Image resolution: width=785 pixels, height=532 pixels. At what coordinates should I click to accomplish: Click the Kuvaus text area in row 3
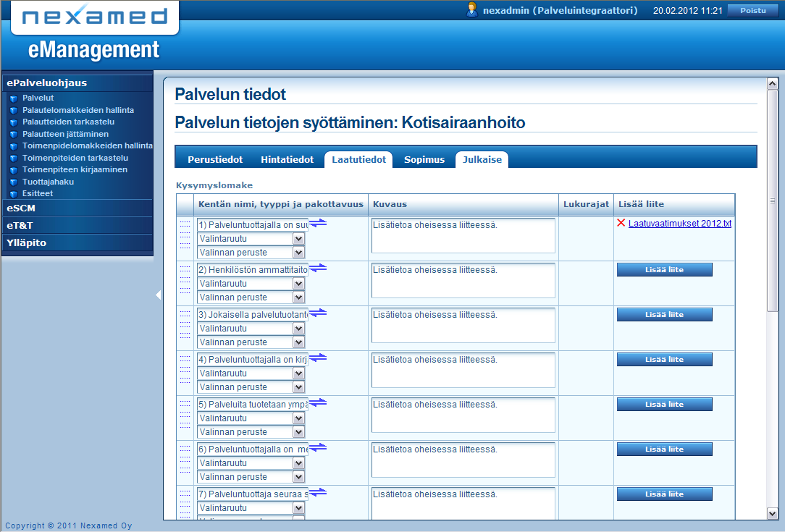(x=463, y=325)
